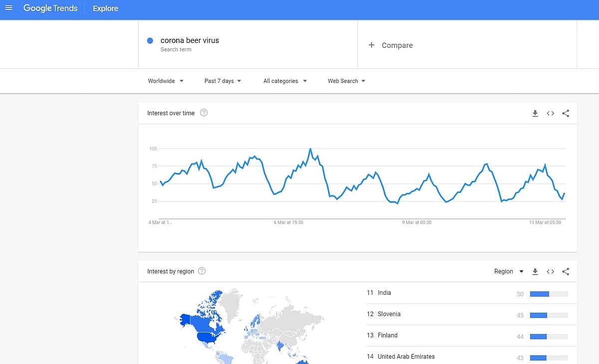Open the Past 7 days dropdown

point(223,81)
